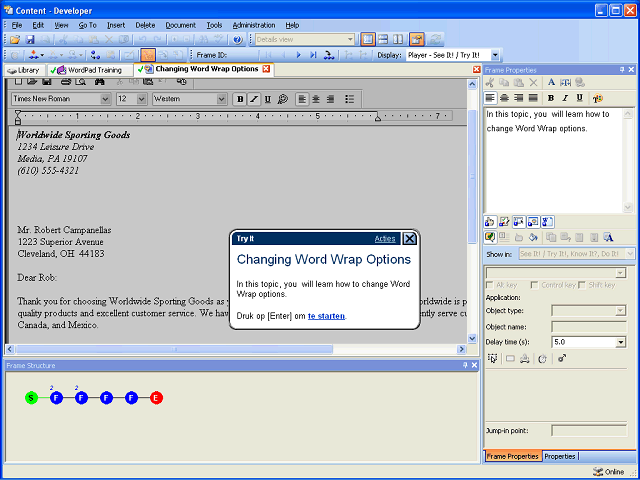The image size is (640, 480).
Task: Click the selection cursor icon under Delay time
Action: [493, 358]
